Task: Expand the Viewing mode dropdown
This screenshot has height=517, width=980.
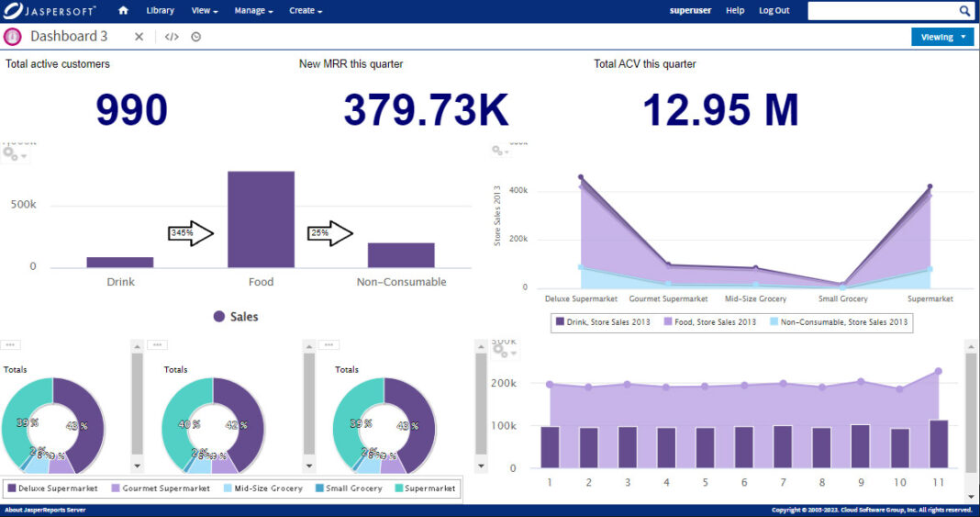Action: click(941, 38)
